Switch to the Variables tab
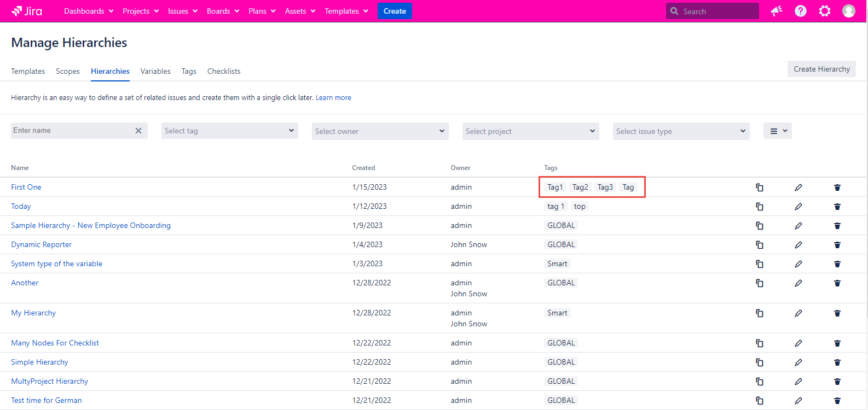 click(155, 71)
